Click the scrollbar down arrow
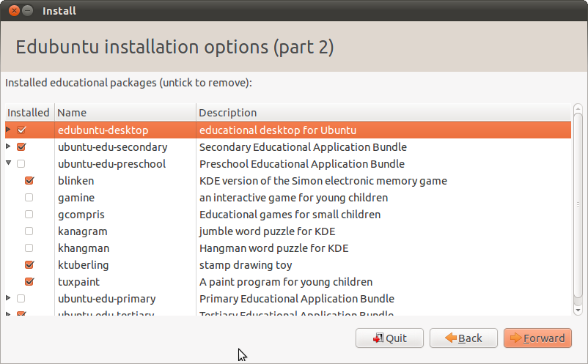This screenshot has height=364, width=588. (x=578, y=310)
